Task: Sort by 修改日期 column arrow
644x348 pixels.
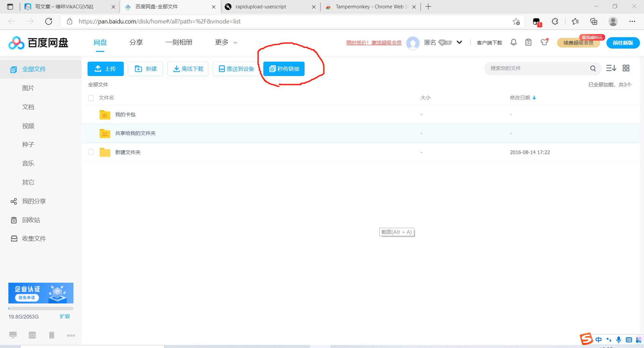Action: (x=534, y=98)
